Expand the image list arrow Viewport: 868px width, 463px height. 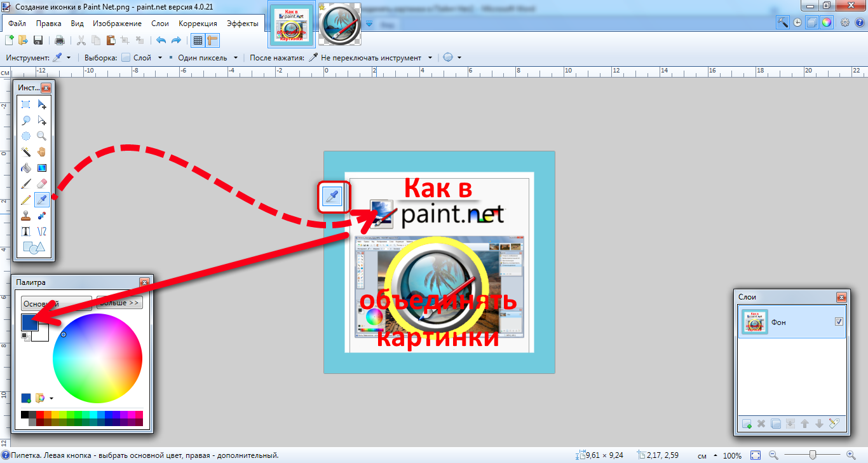coord(370,23)
